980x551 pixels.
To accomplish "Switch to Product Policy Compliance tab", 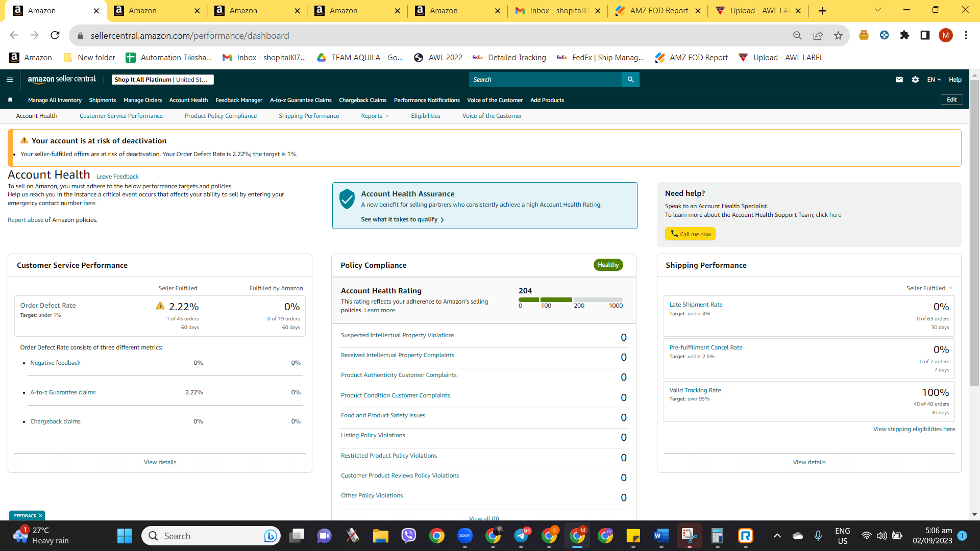I will 220,116.
